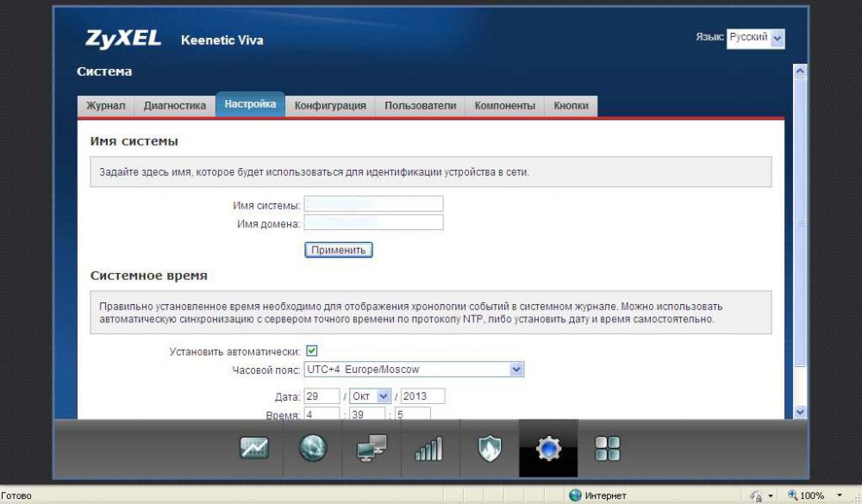Click the Язык label
This screenshot has width=862, height=504.
(x=709, y=37)
